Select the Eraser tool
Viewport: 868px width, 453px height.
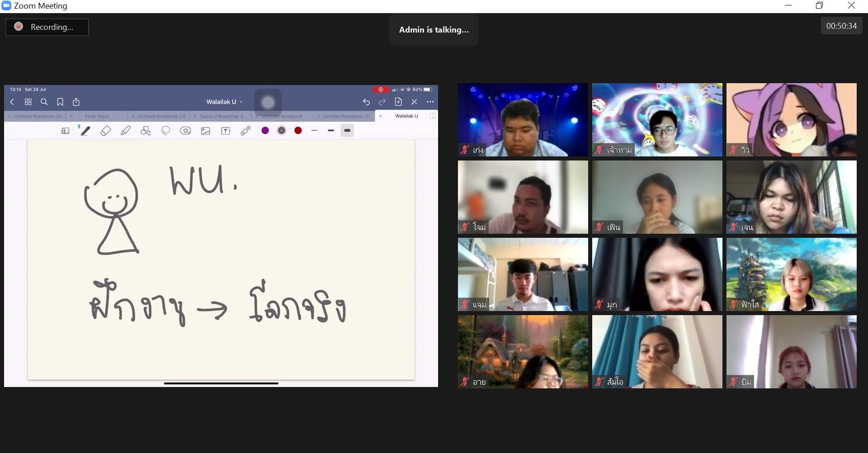coord(105,131)
